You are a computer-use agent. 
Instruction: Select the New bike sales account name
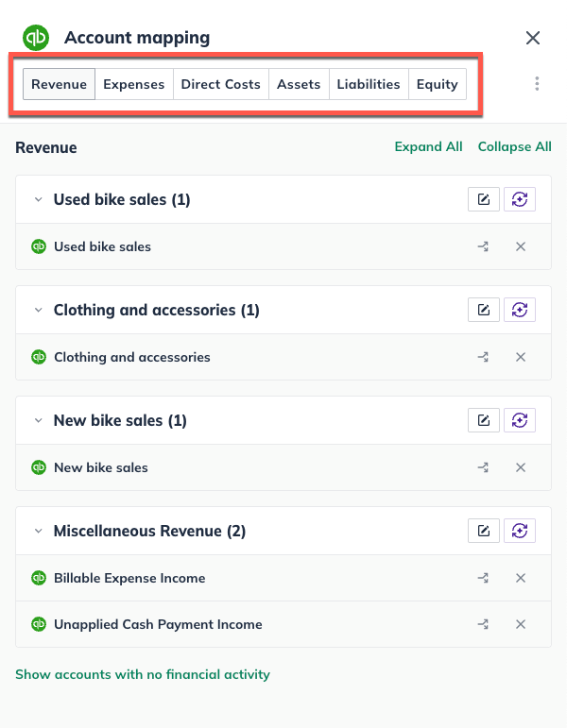[101, 467]
